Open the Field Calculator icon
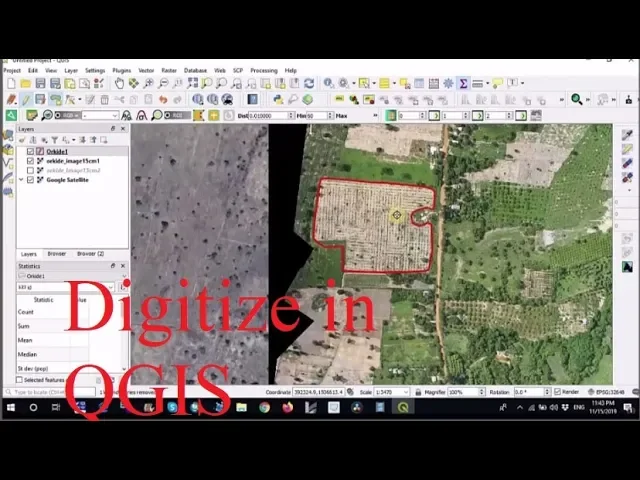Screen dimensions: 640x480 coord(434,84)
